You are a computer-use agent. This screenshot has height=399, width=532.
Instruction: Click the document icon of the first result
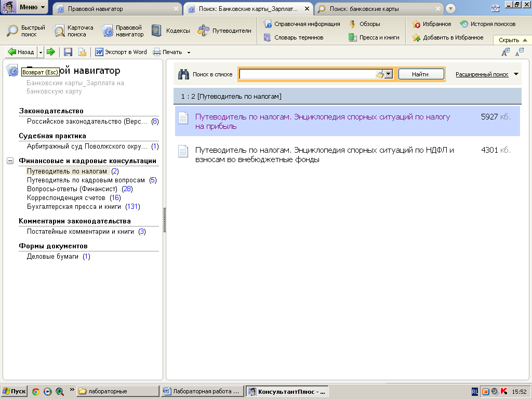183,118
